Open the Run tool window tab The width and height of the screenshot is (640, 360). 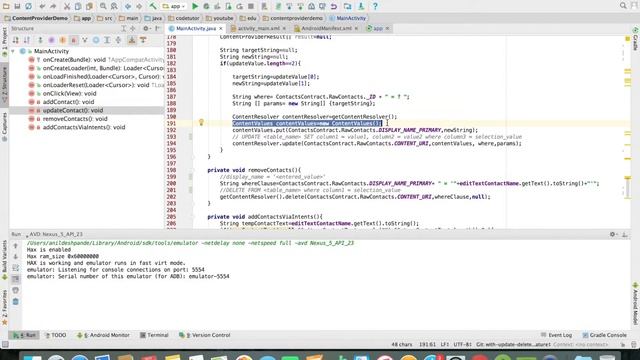(25, 335)
